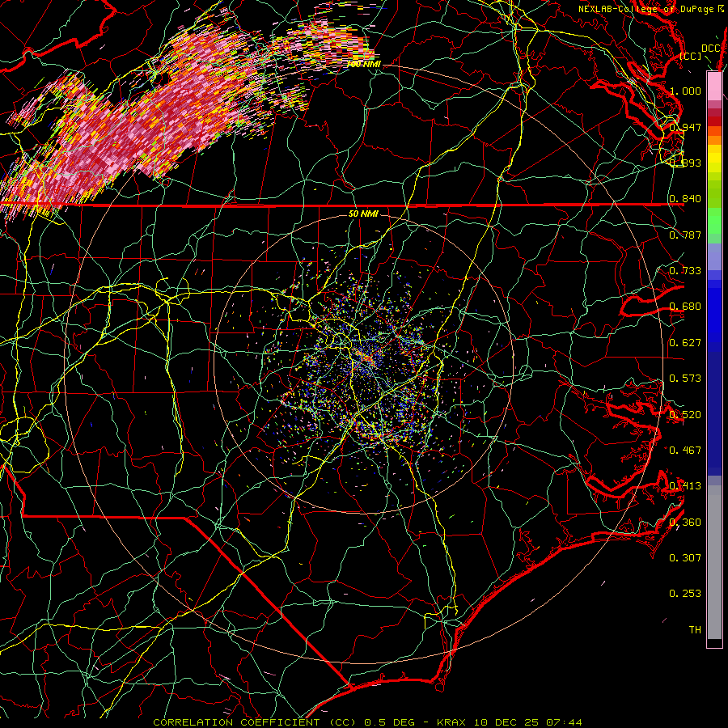The height and width of the screenshot is (728, 728).
Task: Select the 0.627 legend value
Action: [685, 342]
